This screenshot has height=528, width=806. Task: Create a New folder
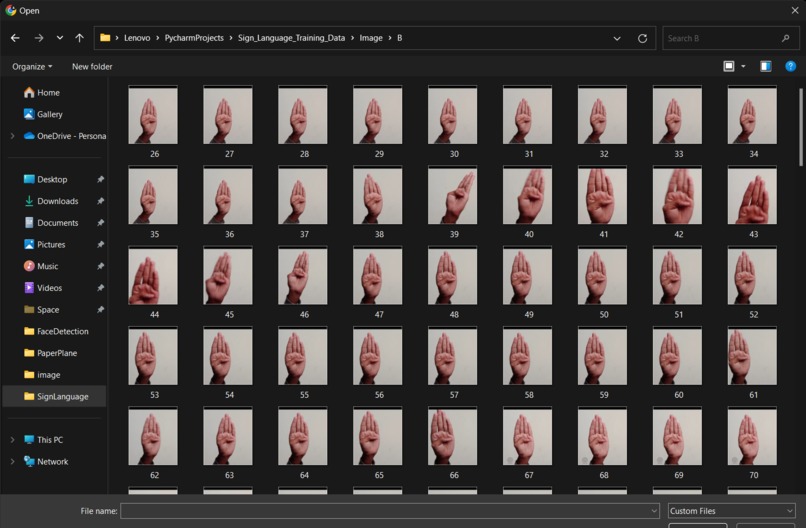click(92, 66)
